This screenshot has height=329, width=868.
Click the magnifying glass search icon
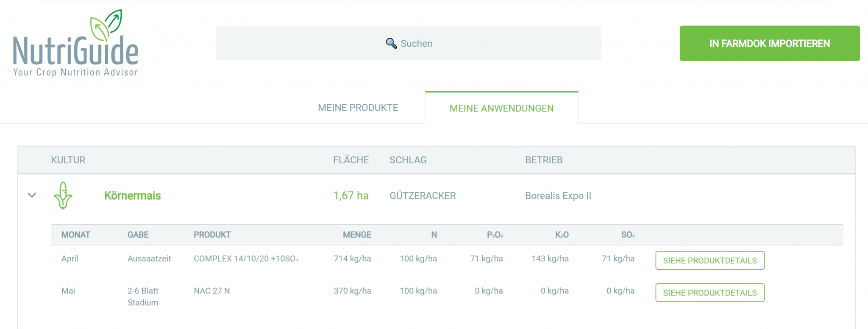pyautogui.click(x=391, y=43)
